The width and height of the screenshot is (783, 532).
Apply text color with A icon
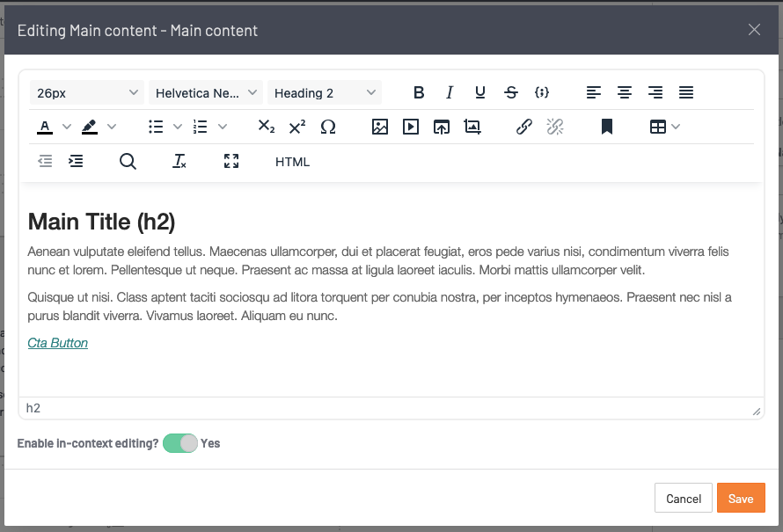point(45,127)
